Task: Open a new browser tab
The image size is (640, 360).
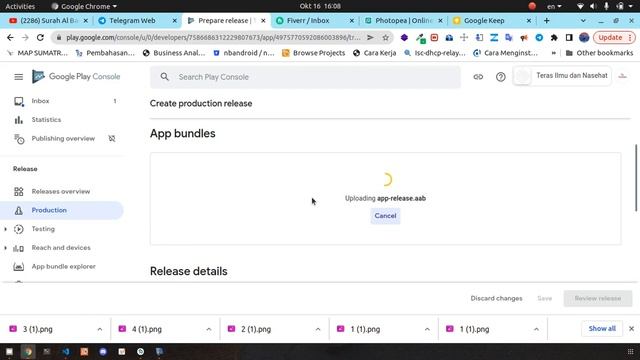Action: [547, 20]
